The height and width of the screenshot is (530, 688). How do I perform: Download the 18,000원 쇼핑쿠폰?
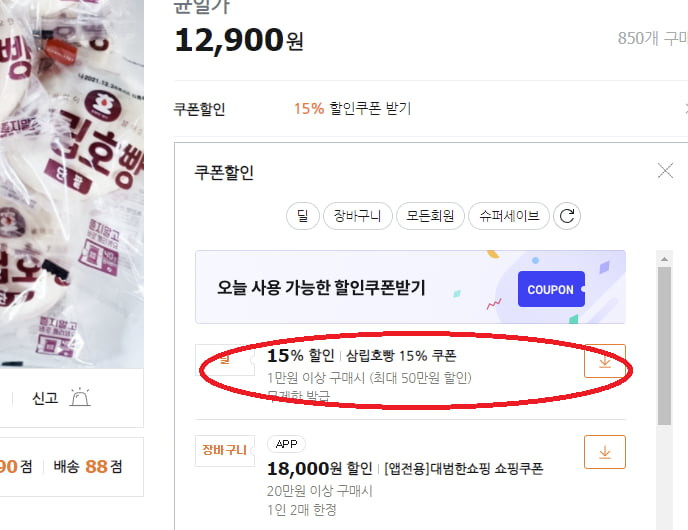605,452
